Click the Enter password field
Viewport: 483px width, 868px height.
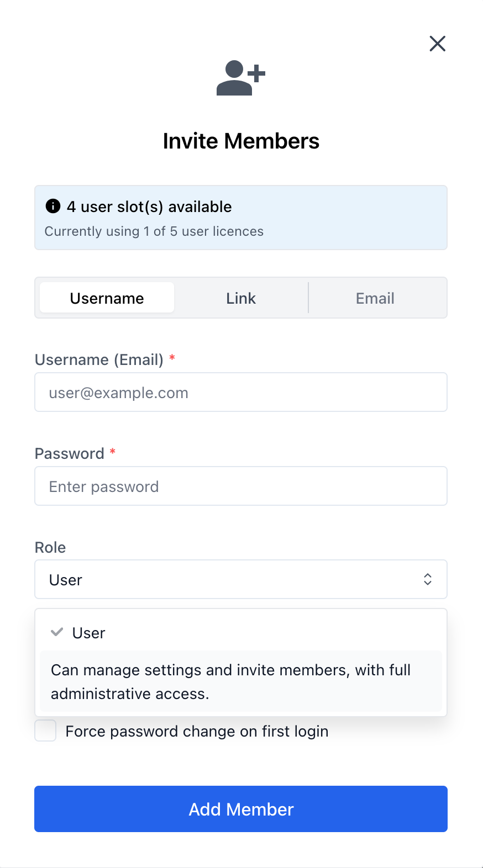(x=240, y=486)
